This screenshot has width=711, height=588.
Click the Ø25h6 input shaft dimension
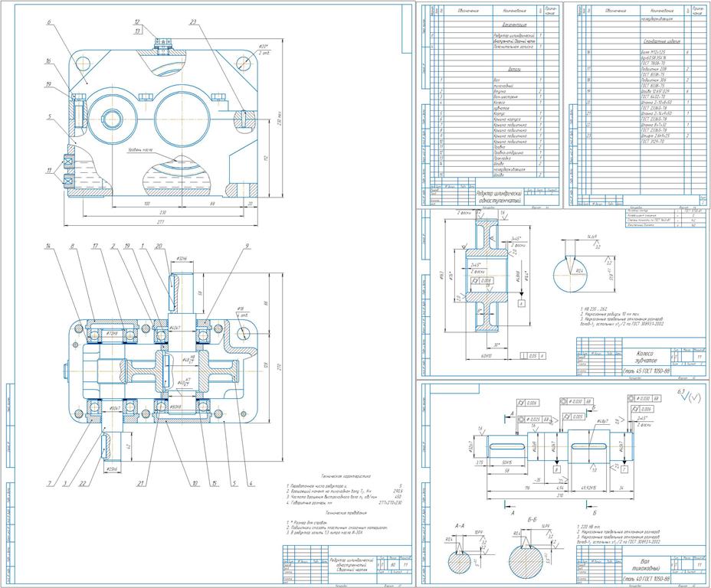click(112, 469)
